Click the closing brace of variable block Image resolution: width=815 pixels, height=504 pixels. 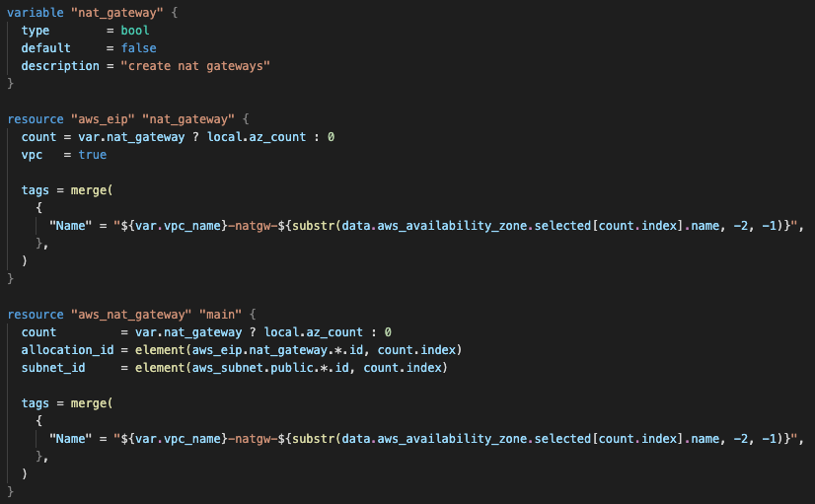point(11,83)
